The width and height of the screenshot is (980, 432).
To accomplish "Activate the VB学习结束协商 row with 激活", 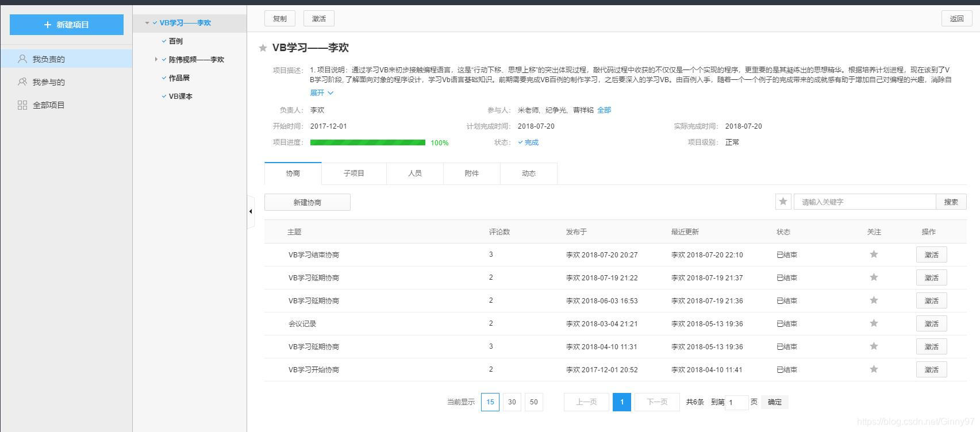I will pyautogui.click(x=932, y=254).
